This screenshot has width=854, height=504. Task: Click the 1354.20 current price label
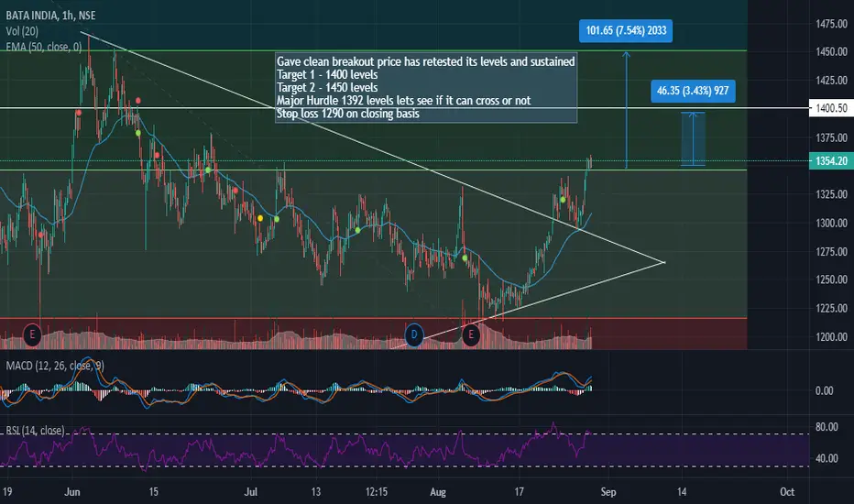pyautogui.click(x=831, y=160)
